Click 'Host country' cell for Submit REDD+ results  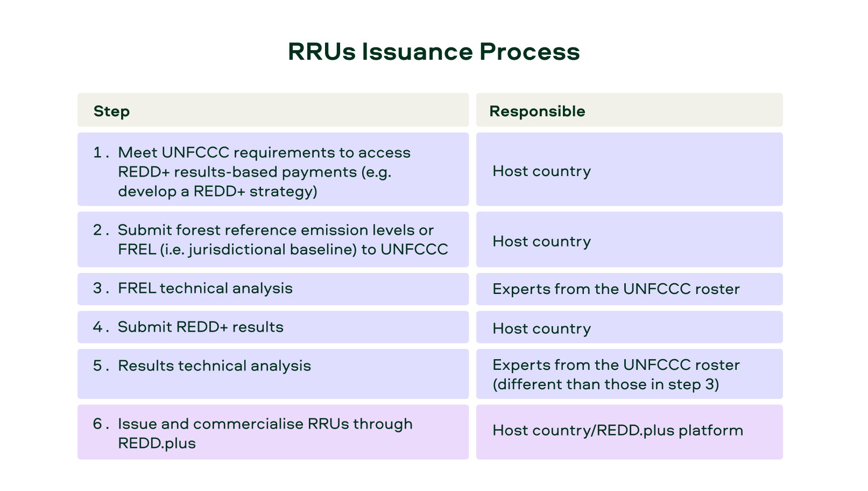(x=629, y=327)
